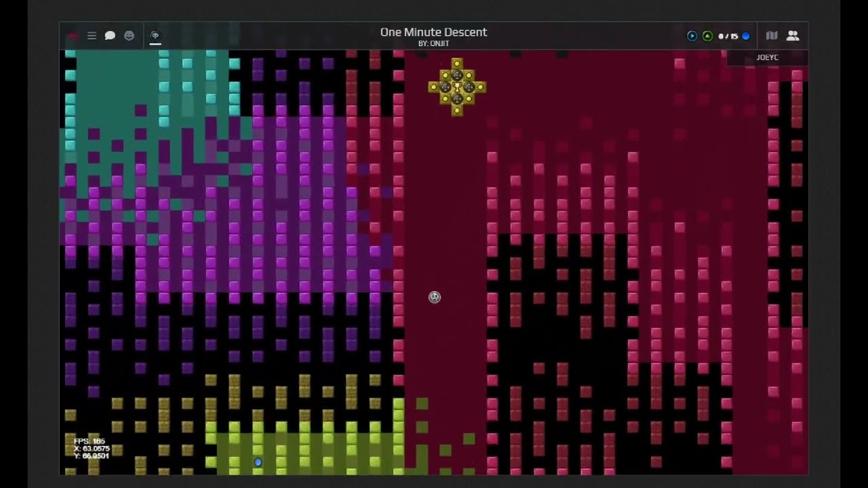Click the red back arrow icon
The height and width of the screenshot is (488, 868).
(73, 36)
